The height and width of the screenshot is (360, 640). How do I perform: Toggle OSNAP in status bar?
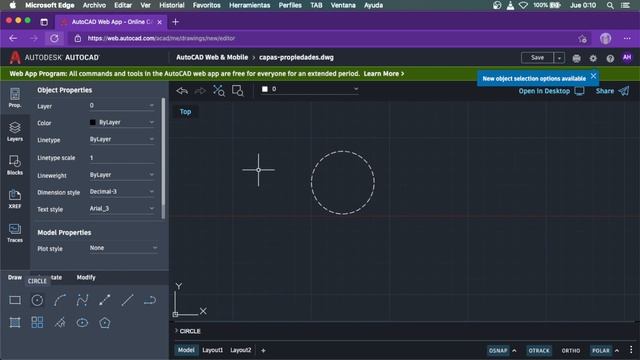point(498,350)
